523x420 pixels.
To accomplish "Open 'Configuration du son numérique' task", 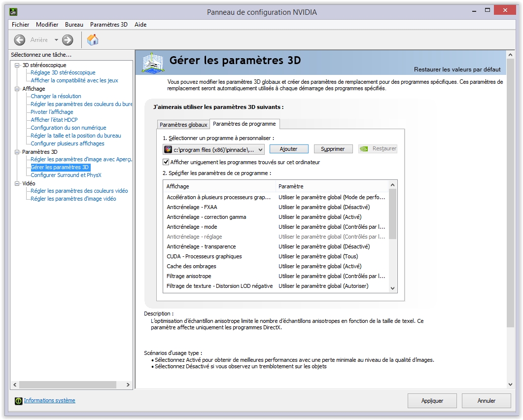I will (69, 128).
